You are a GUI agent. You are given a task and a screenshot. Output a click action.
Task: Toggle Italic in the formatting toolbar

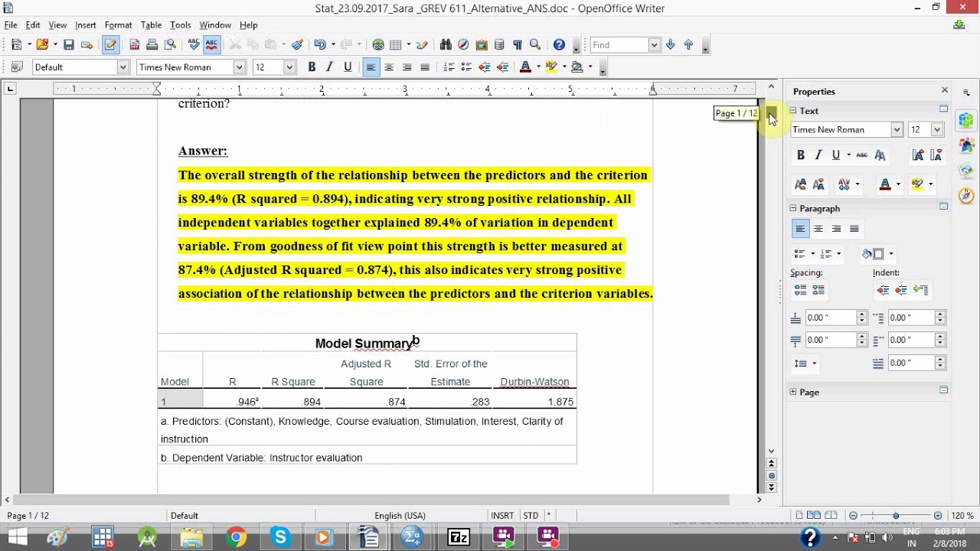click(x=329, y=67)
